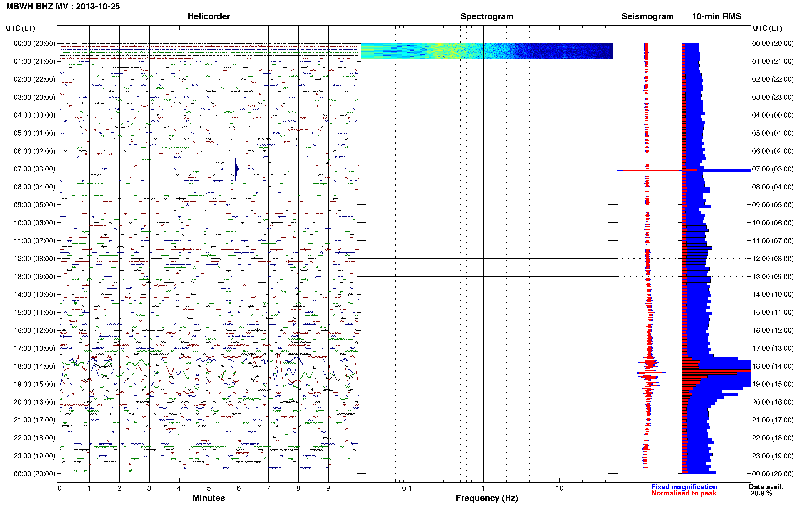Click the plot title 'MBWH BHZ MV : 2013-10-25'
812x508 pixels.
[63, 6]
